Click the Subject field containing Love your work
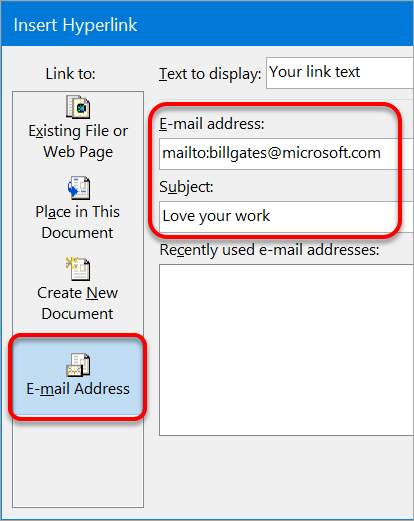 287,217
